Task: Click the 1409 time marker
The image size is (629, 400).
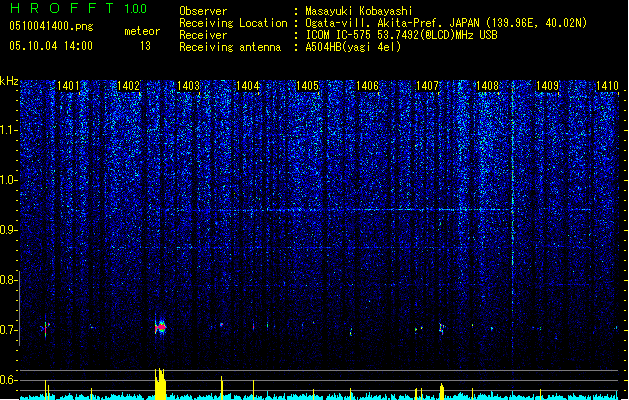Action: click(548, 86)
